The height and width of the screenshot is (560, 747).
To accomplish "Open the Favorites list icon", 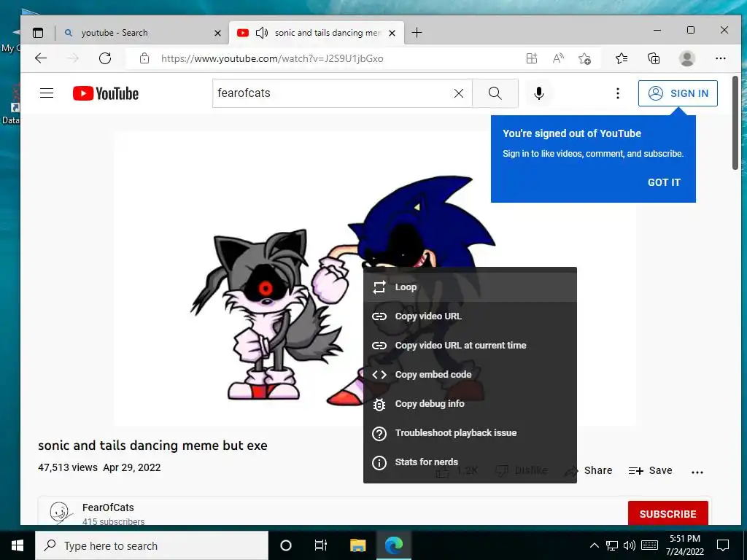I will (622, 58).
